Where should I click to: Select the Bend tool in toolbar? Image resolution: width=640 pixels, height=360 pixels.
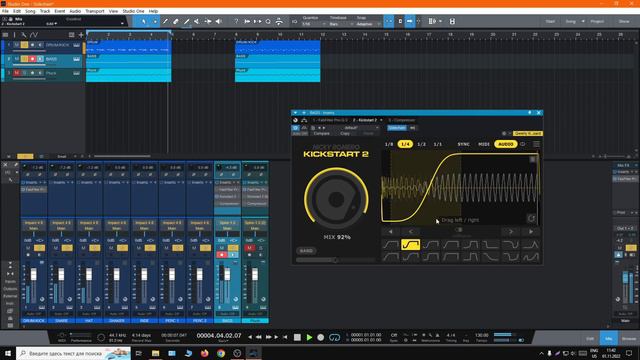pos(207,21)
